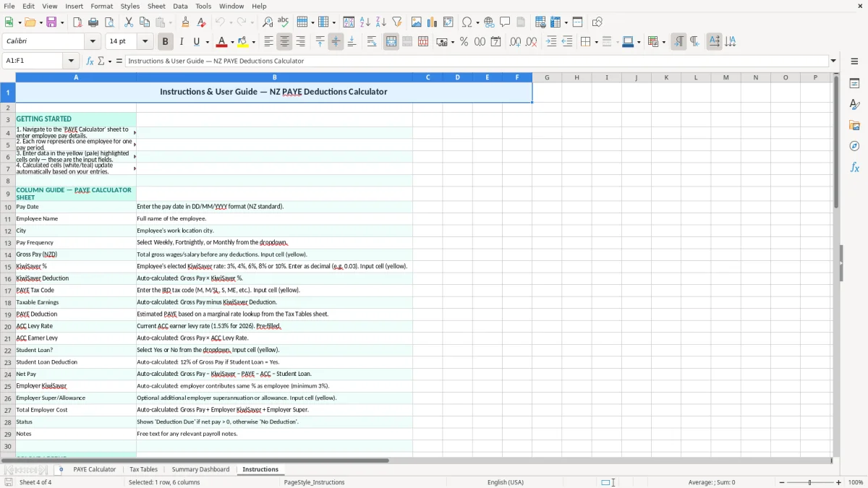Image resolution: width=868 pixels, height=488 pixels.
Task: Open sidebar Navigator compass icon
Action: 854,146
